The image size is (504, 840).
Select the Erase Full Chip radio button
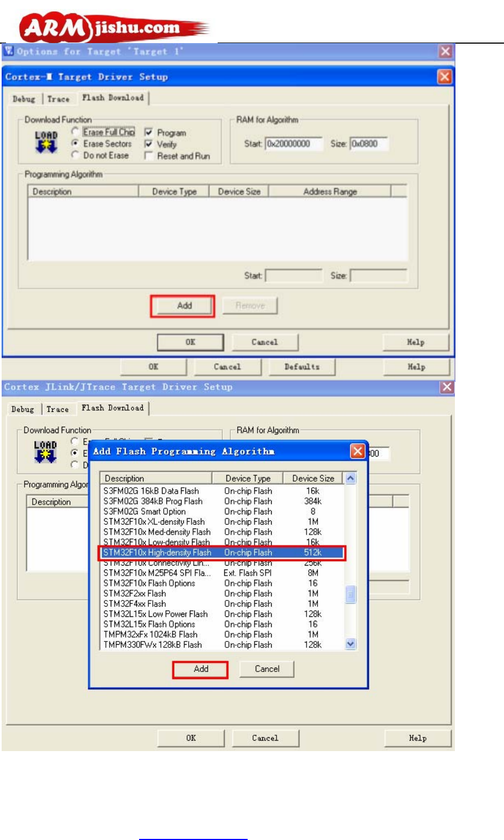point(75,131)
